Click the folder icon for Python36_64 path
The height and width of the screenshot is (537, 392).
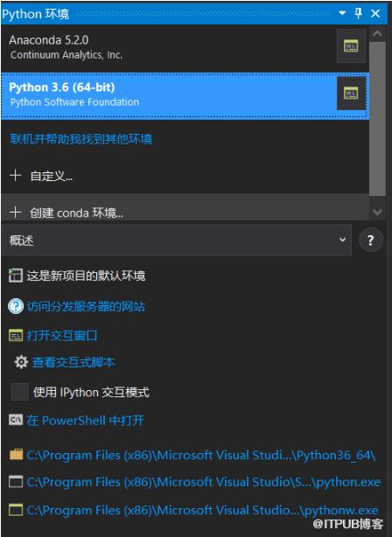tap(16, 454)
